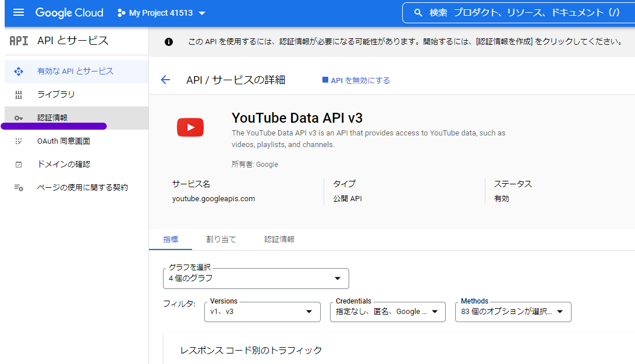Open the My Project 41513 project selector

(161, 12)
